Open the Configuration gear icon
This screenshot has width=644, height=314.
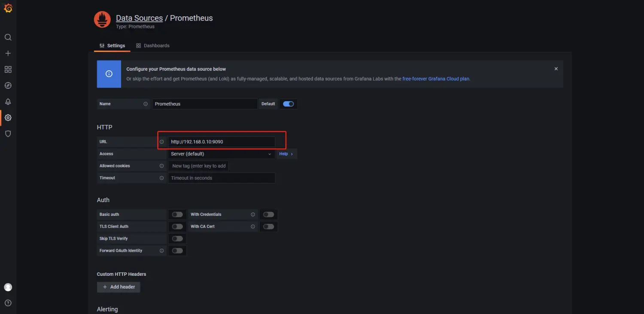click(x=8, y=118)
